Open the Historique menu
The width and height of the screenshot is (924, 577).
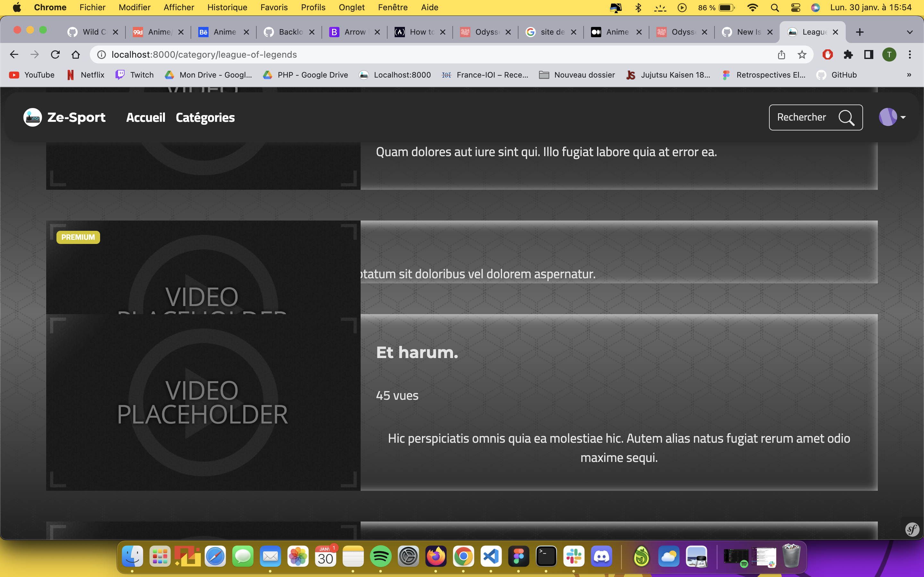[x=227, y=7]
